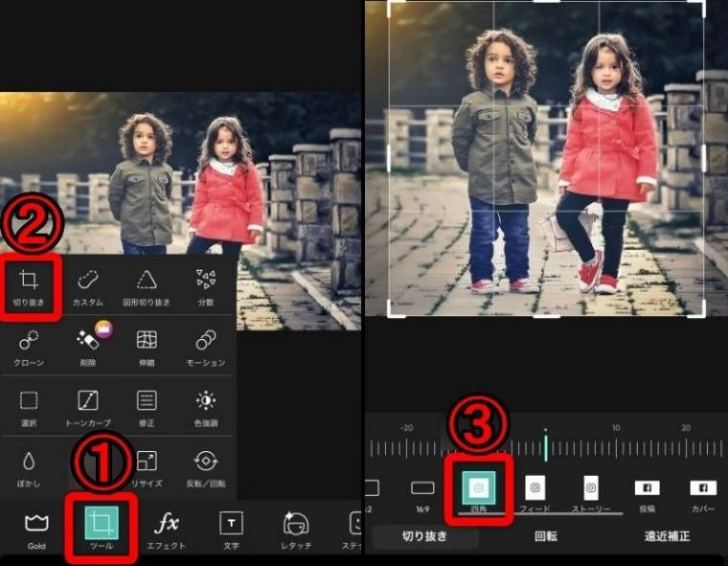Viewport: 728px width, 566px height.
Task: Open the モーション motion tool
Action: [206, 348]
